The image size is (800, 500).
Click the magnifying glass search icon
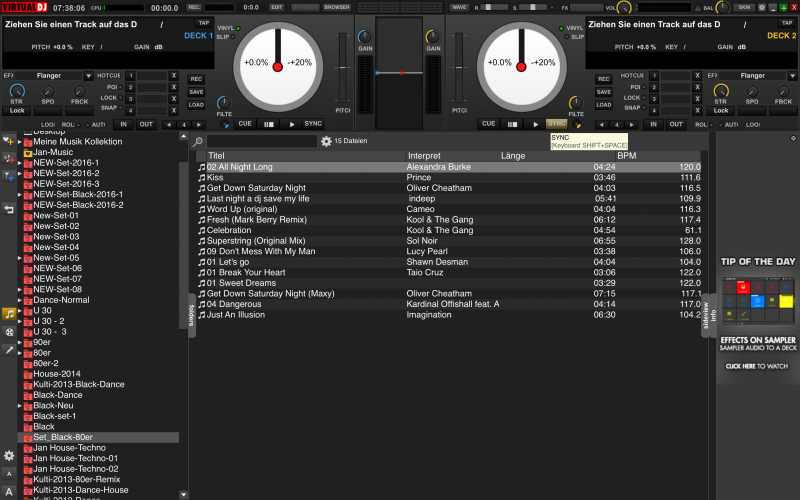click(x=198, y=141)
